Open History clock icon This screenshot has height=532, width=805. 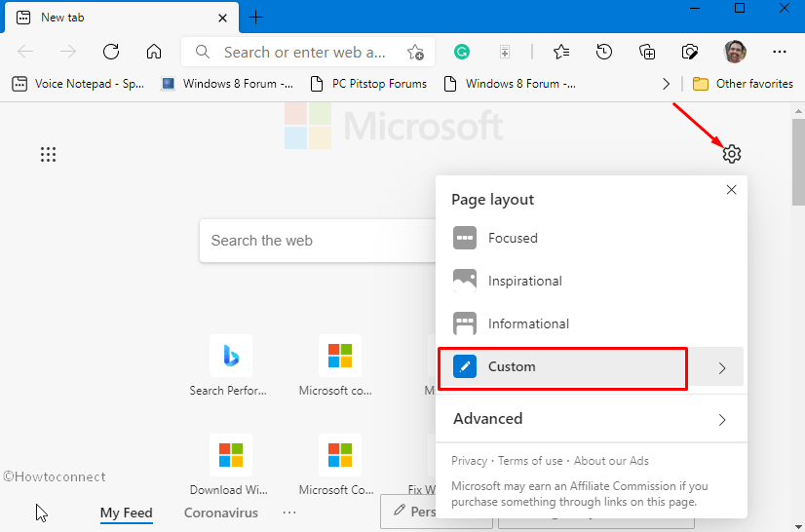604,52
